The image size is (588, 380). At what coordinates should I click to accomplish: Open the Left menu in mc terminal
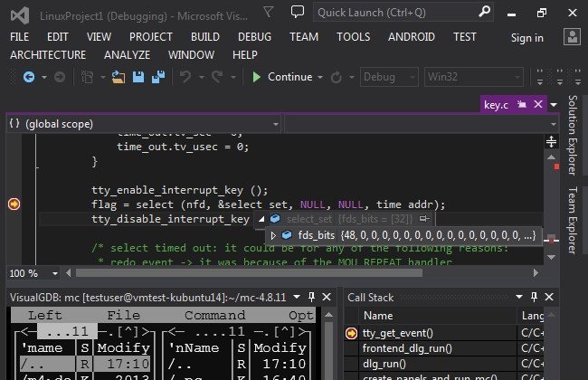[x=45, y=316]
